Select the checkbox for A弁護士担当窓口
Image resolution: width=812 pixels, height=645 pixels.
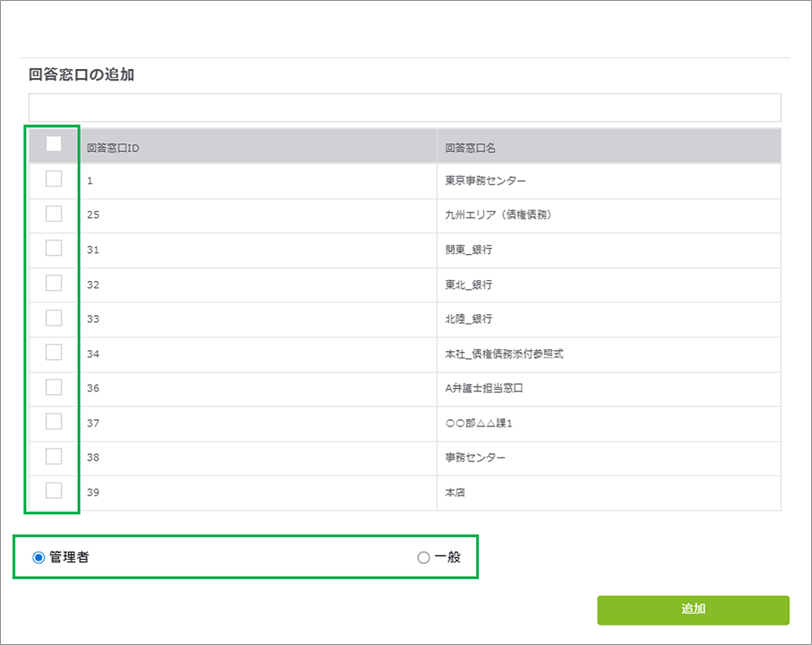tap(54, 387)
